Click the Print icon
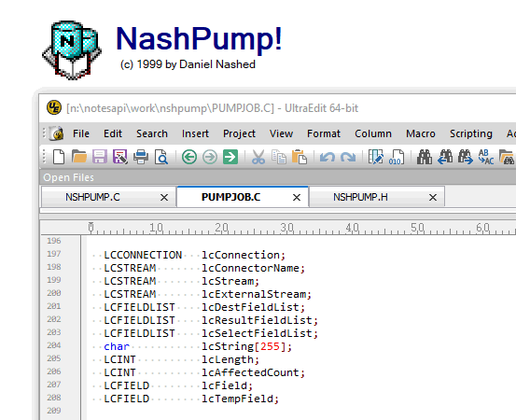Image resolution: width=516 pixels, height=420 pixels. point(141,157)
